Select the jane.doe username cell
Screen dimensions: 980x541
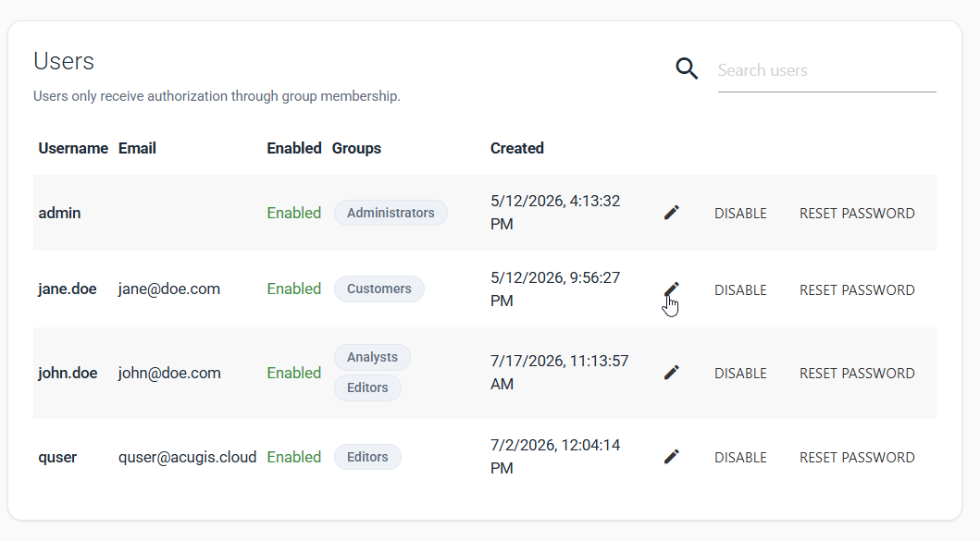click(68, 289)
